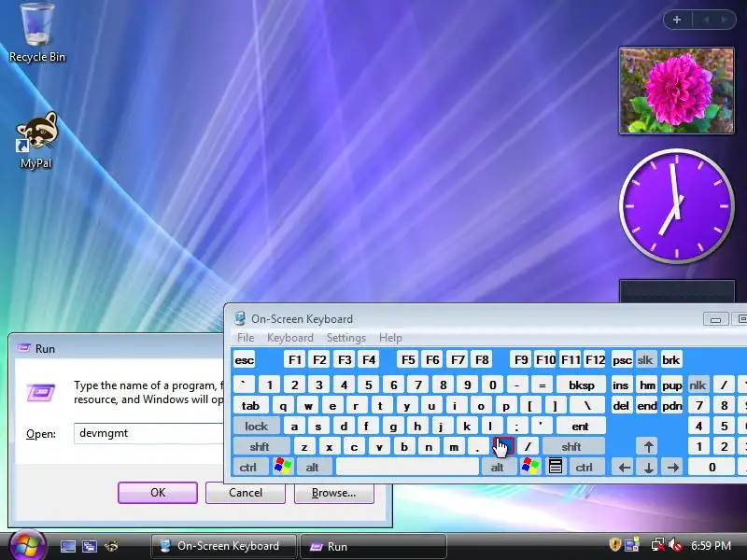
Task: Open the Windows Start orb
Action: pos(27,545)
